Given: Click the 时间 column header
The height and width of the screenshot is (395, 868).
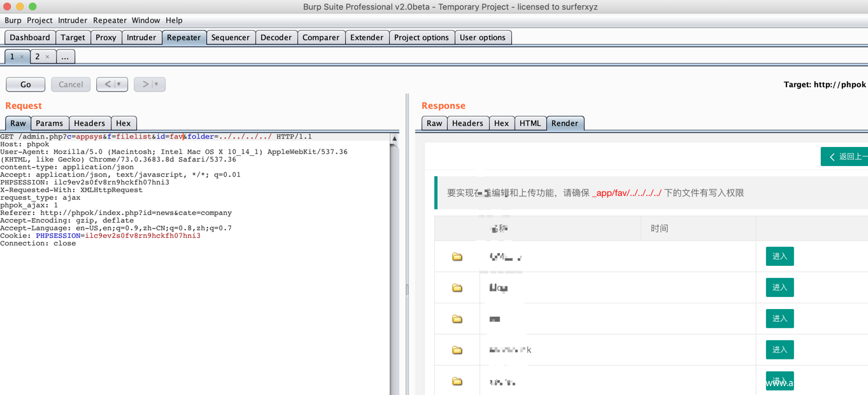Looking at the screenshot, I should 660,228.
